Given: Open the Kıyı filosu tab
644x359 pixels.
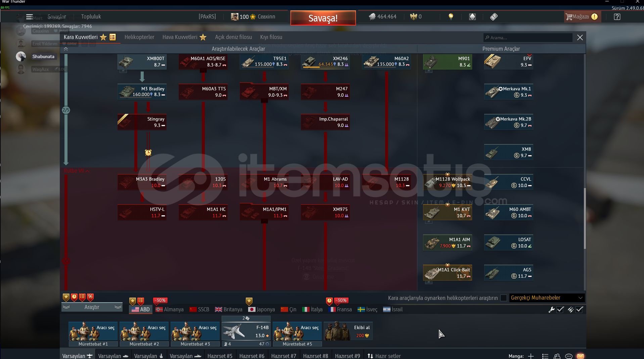Looking at the screenshot, I should [271, 37].
